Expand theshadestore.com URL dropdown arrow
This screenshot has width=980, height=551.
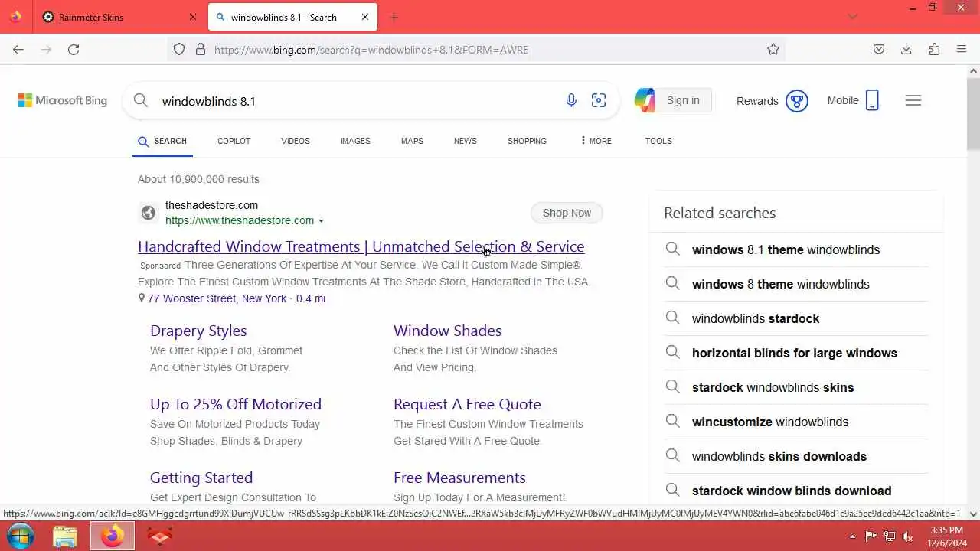pyautogui.click(x=321, y=221)
